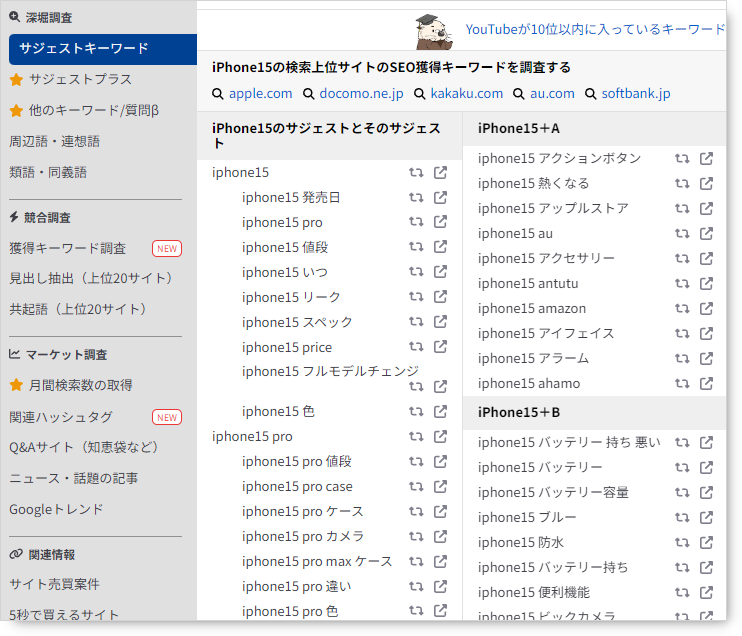This screenshot has width=742, height=636.
Task: Follow the au.com link
Action: [552, 94]
